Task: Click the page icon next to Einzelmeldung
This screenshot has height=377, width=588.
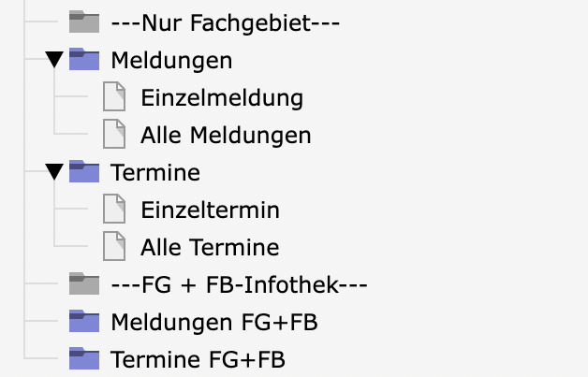Action: click(x=114, y=97)
